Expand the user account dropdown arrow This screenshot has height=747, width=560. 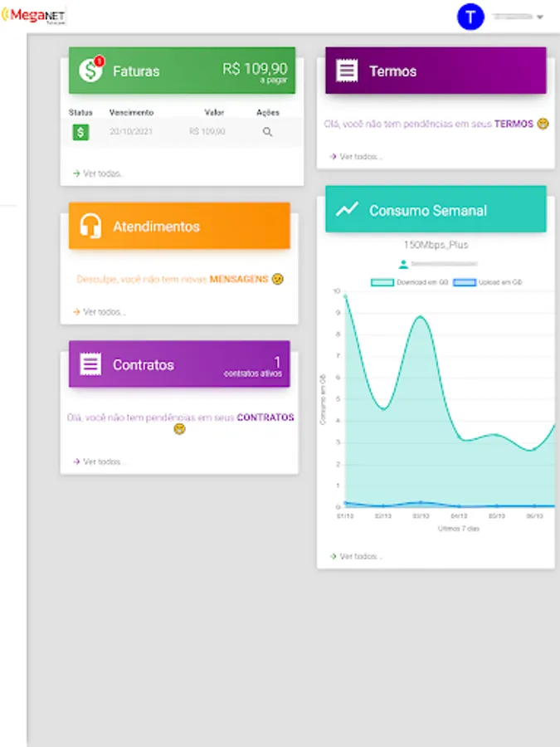click(x=539, y=17)
